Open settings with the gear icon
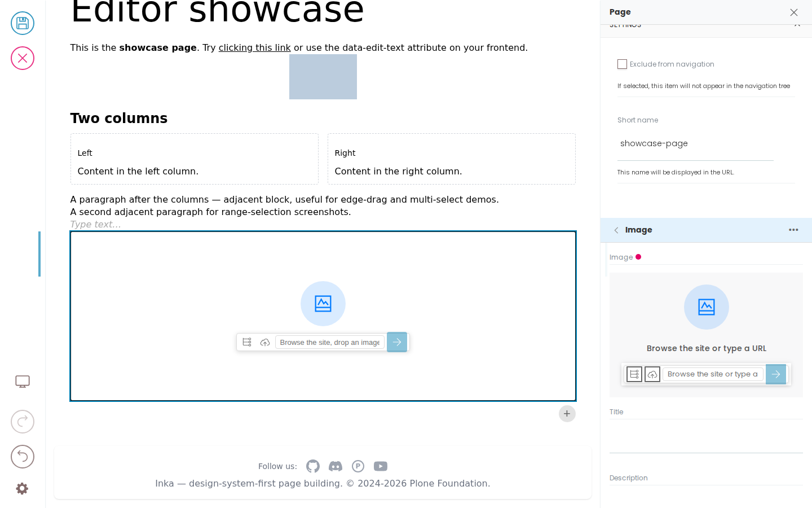The height and width of the screenshot is (508, 812). click(22, 488)
